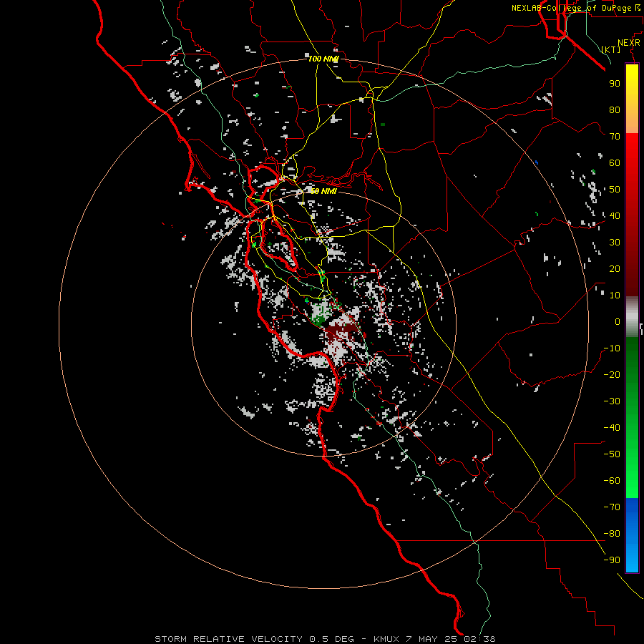Click the -10 label on velocity scale
Viewport: 644px width, 644px height.
pyautogui.click(x=612, y=348)
